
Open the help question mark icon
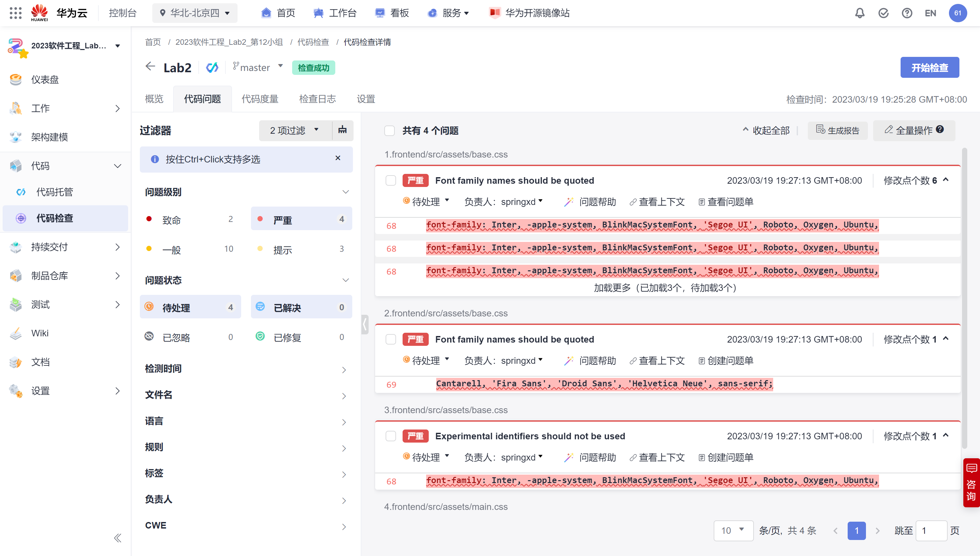[x=907, y=13]
